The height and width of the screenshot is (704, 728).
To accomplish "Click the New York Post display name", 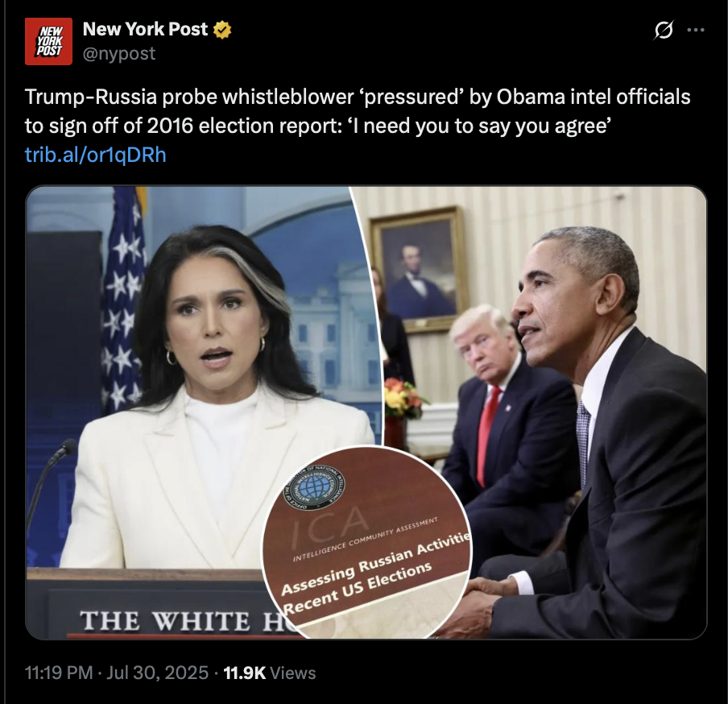I will pyautogui.click(x=145, y=29).
